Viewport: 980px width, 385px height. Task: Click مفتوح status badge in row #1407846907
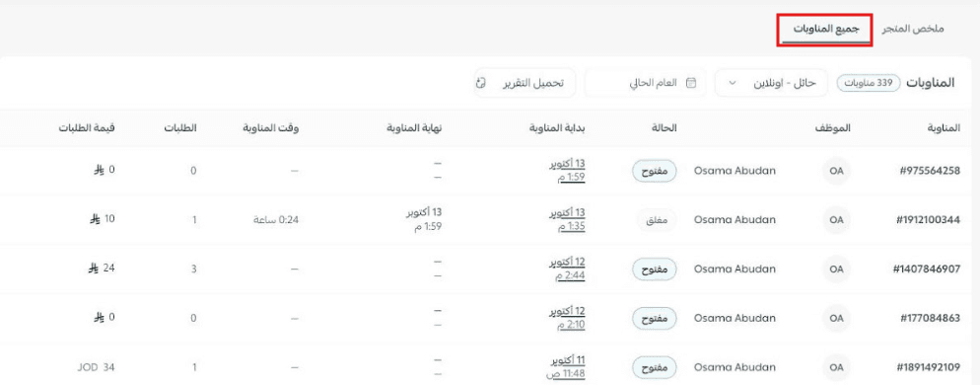[655, 269]
